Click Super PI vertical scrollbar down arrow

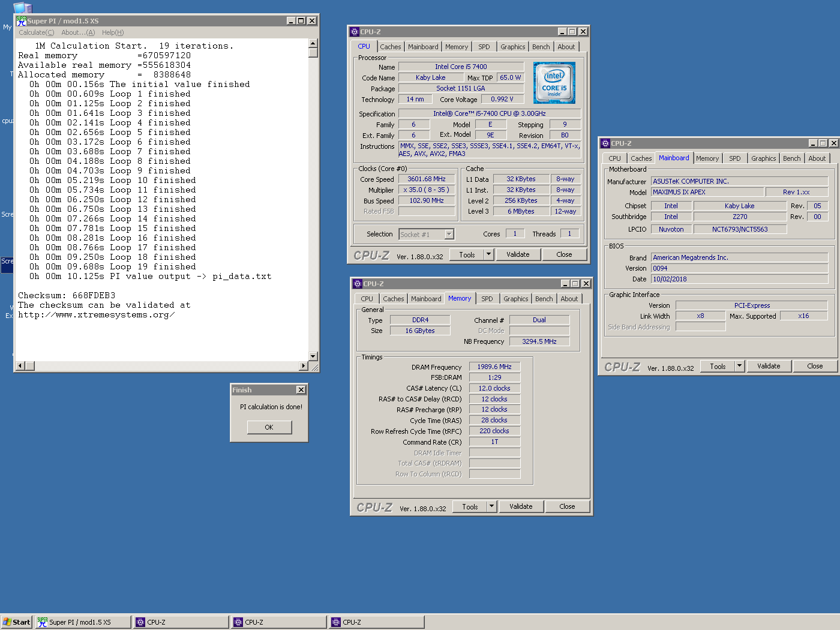tap(313, 356)
